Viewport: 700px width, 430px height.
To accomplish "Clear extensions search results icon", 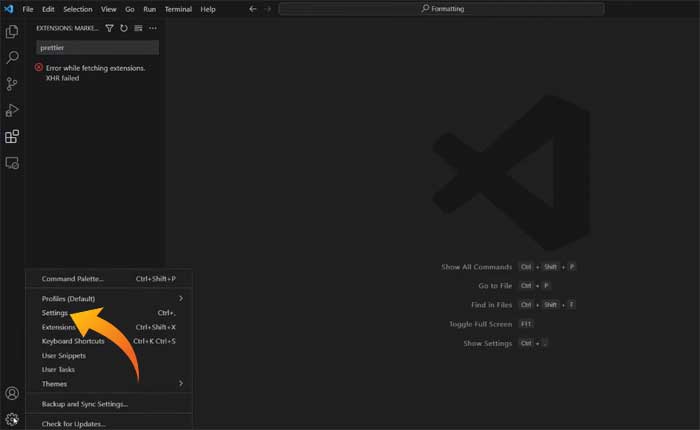I will pos(138,28).
